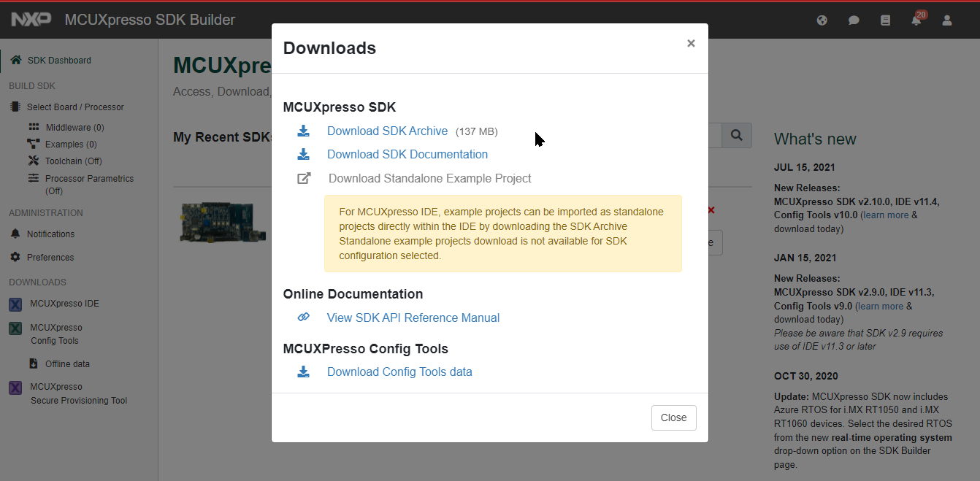The image size is (980, 481).
Task: Click Download Standalone Example Project link
Action: [430, 178]
